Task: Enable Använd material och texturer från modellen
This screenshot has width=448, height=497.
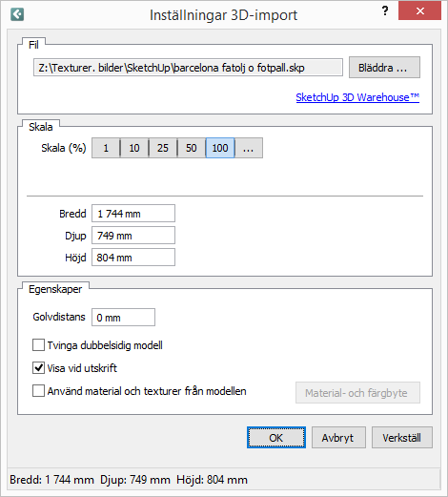Action: pos(38,391)
